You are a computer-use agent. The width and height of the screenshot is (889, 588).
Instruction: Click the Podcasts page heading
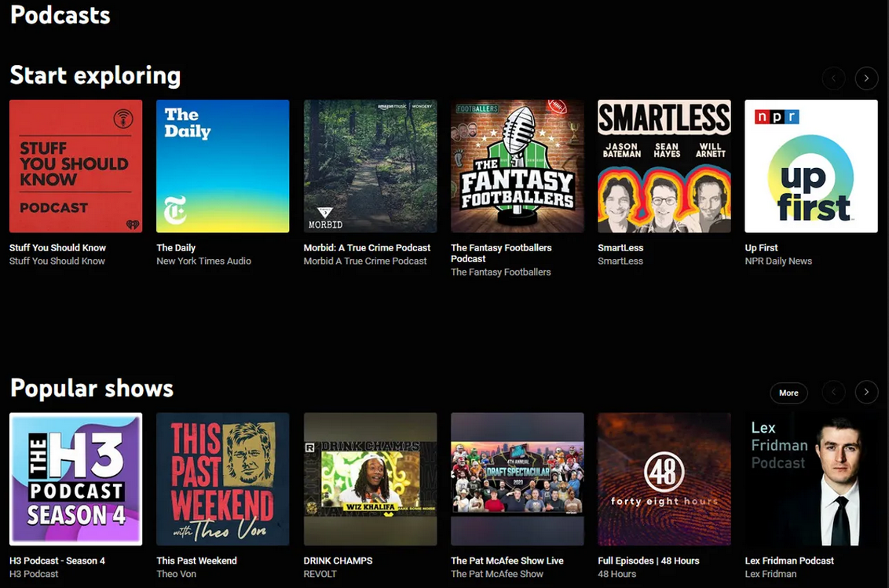60,16
